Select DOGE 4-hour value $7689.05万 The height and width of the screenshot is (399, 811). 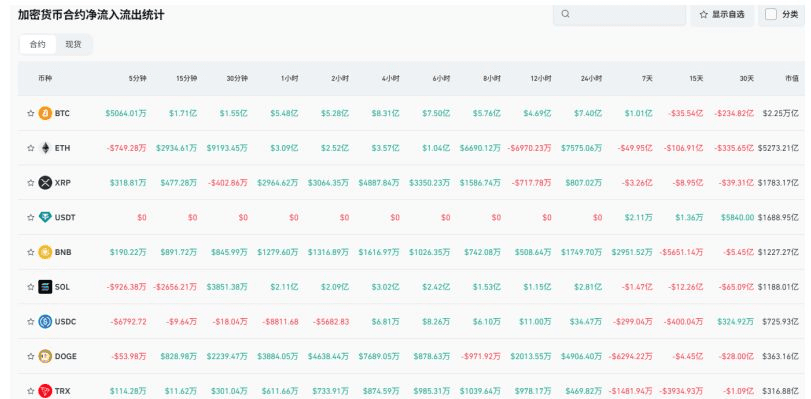click(x=379, y=356)
